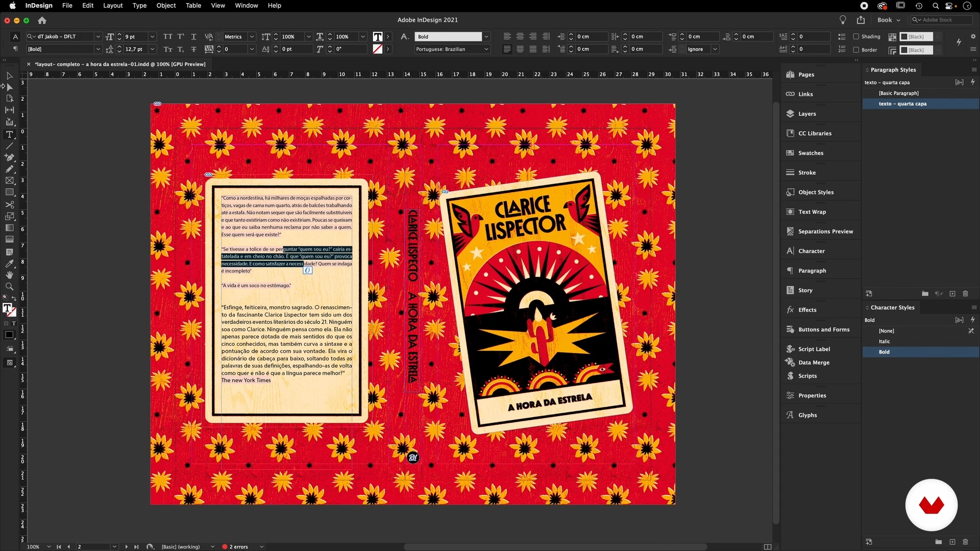This screenshot has width=980, height=551.
Task: Select the Page tool
Action: pyautogui.click(x=9, y=98)
